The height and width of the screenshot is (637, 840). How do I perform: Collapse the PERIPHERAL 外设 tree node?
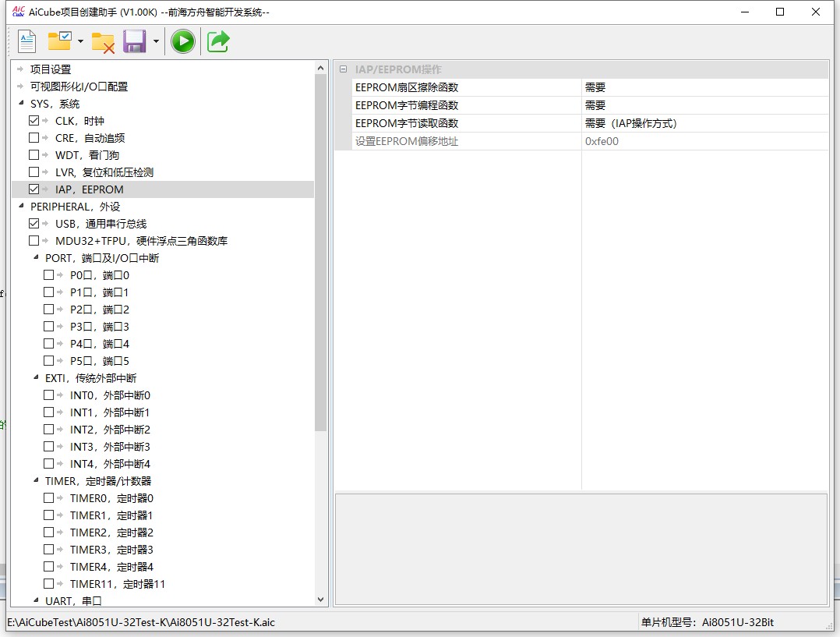coord(22,206)
